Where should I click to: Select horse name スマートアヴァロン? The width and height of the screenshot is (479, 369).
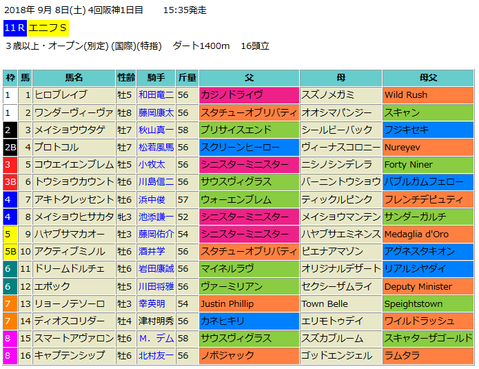coord(74,339)
